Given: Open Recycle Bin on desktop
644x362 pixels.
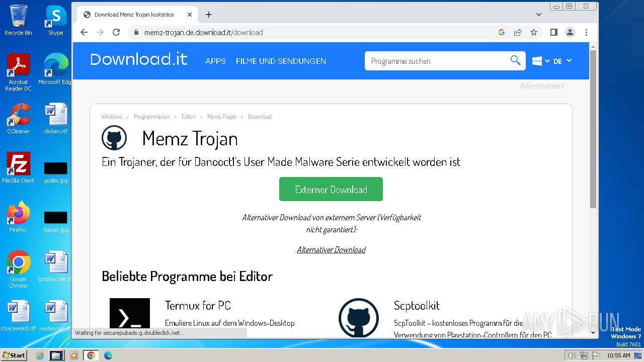Looking at the screenshot, I should point(18,20).
